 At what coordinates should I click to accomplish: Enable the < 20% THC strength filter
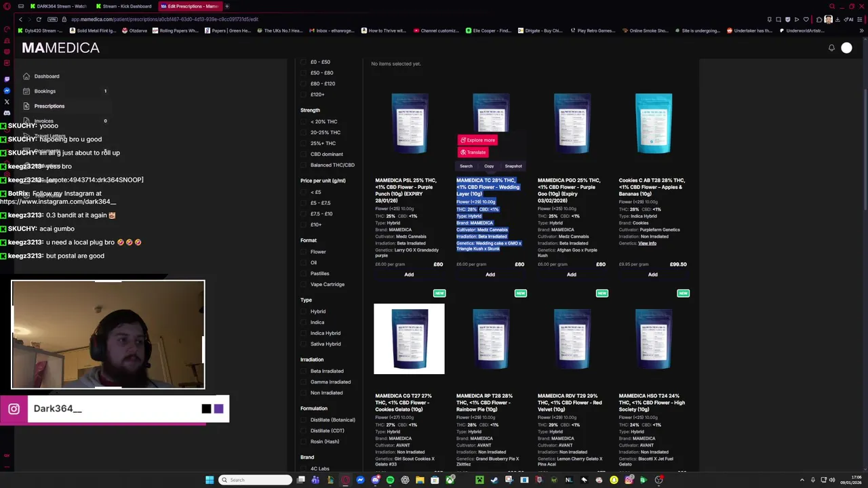[x=304, y=121]
